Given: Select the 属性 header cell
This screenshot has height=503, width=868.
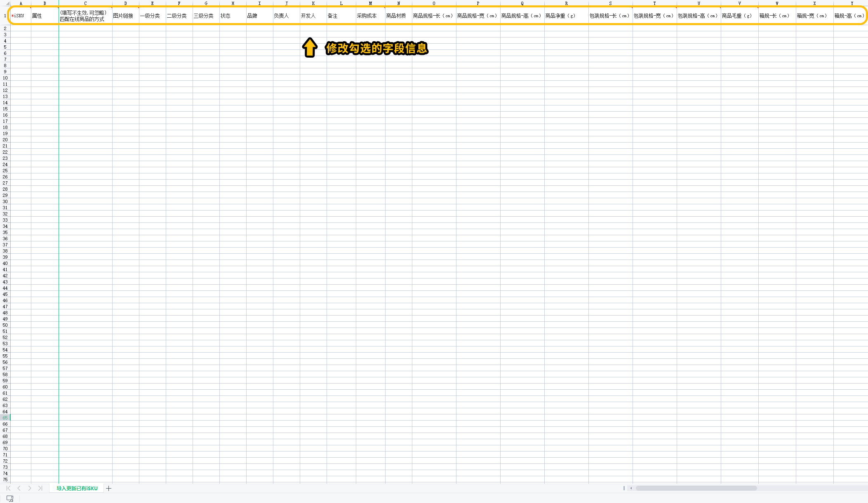Looking at the screenshot, I should 45,16.
